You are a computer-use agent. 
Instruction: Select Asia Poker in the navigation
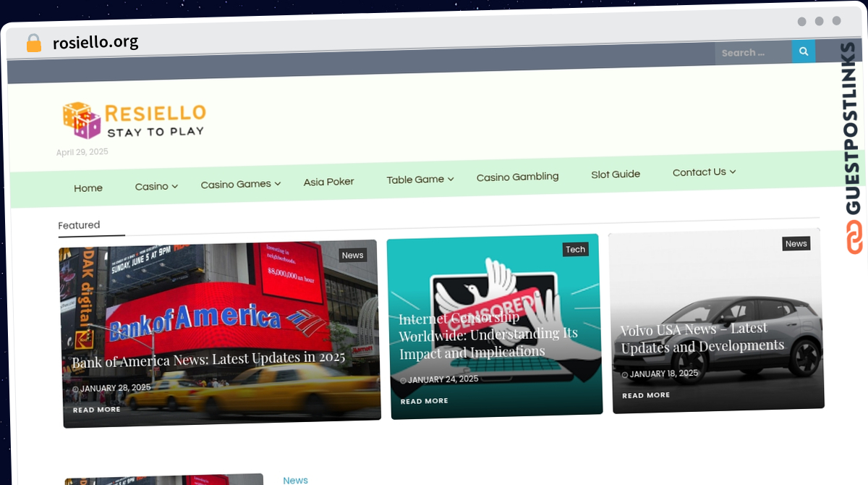point(328,182)
